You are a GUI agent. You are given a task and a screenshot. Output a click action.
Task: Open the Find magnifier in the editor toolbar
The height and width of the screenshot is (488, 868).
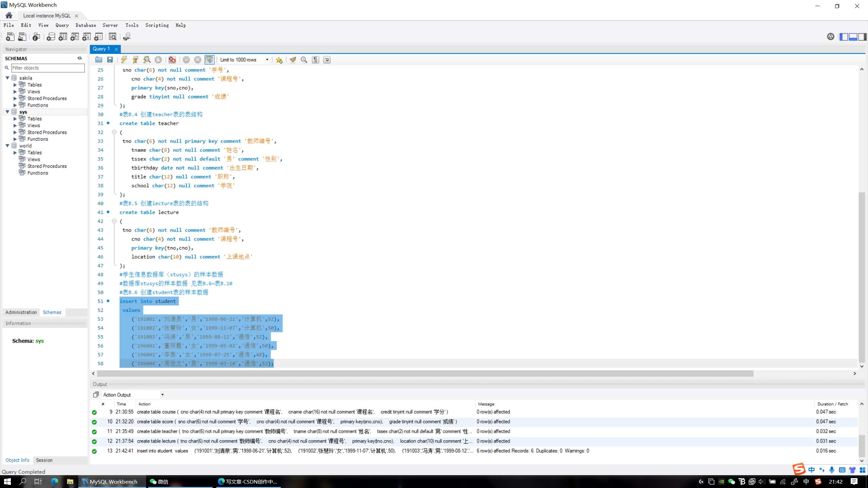click(x=304, y=60)
